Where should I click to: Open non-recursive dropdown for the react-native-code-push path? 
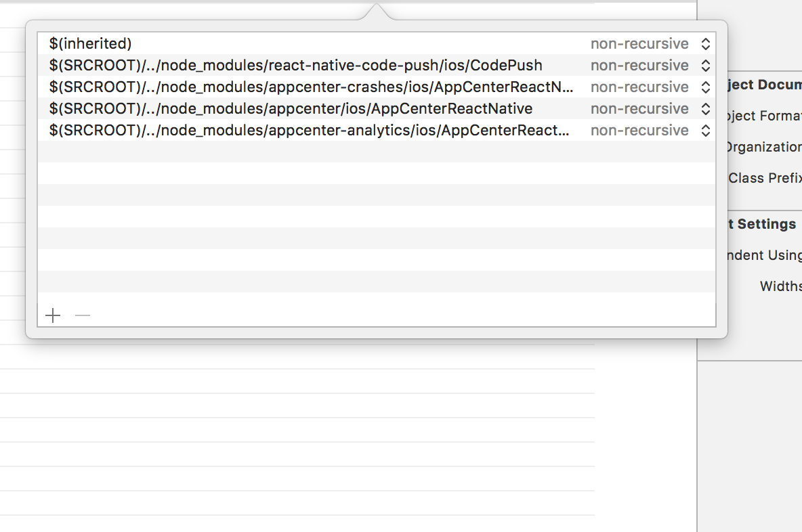point(639,66)
